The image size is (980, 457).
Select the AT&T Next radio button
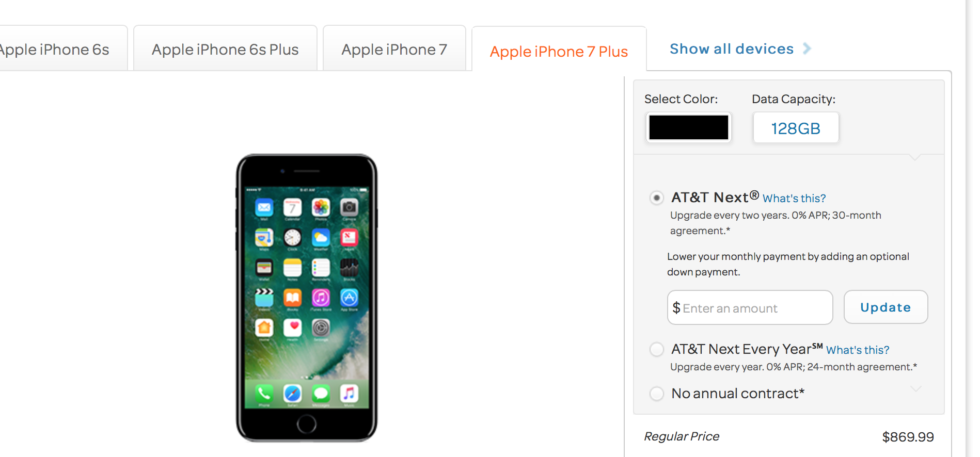click(656, 198)
